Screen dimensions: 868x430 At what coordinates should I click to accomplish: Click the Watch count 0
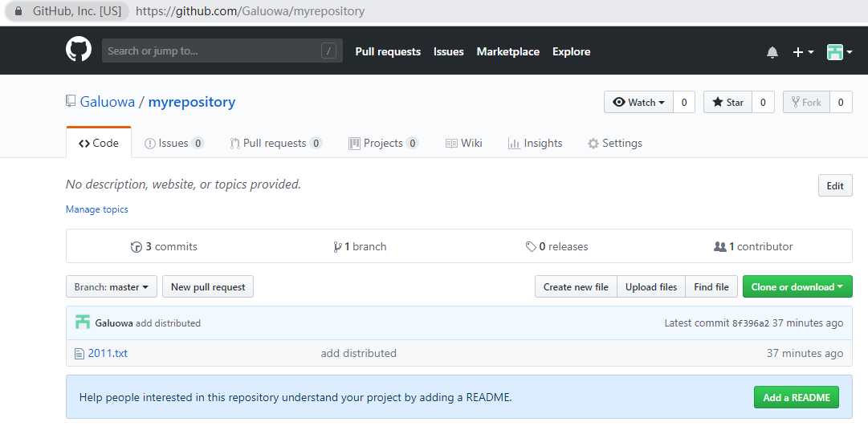coord(684,103)
